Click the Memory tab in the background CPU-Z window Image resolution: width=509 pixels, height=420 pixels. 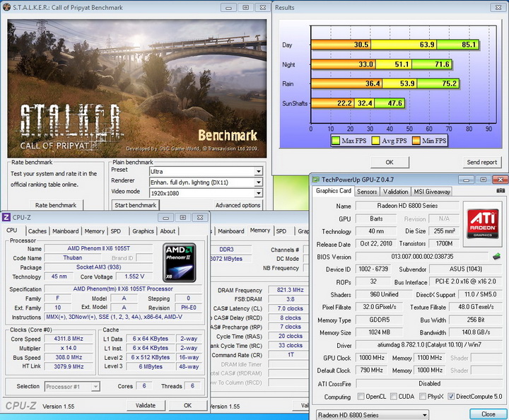coord(260,230)
